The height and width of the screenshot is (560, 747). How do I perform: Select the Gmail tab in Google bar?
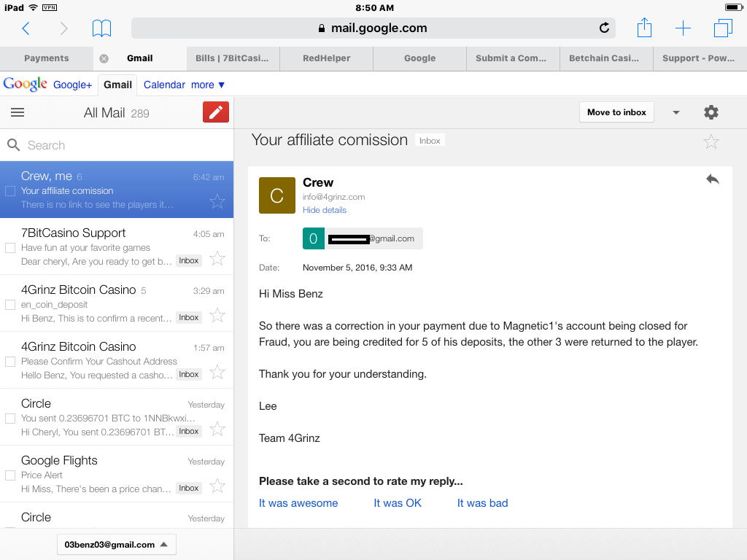click(x=117, y=85)
